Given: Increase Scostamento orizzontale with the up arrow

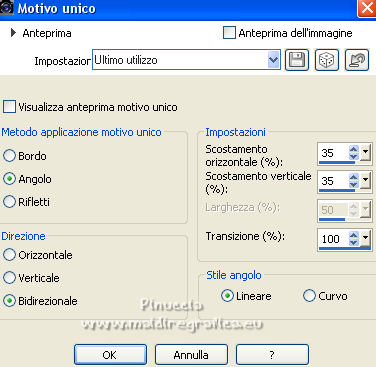Looking at the screenshot, I should point(354,149).
